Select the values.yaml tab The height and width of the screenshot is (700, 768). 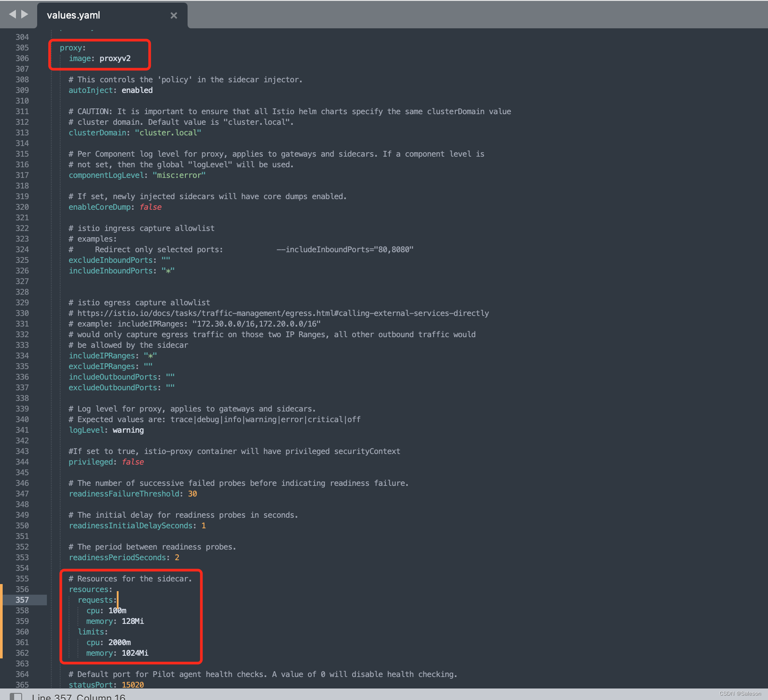[112, 15]
